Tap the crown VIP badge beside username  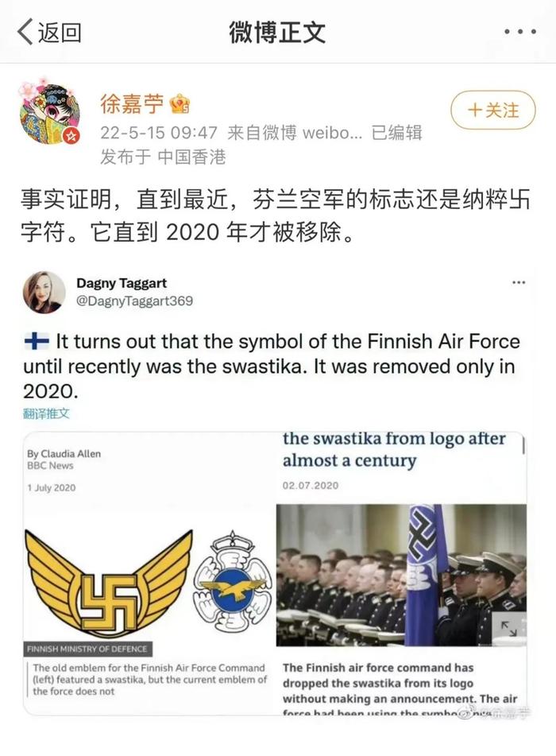point(180,103)
